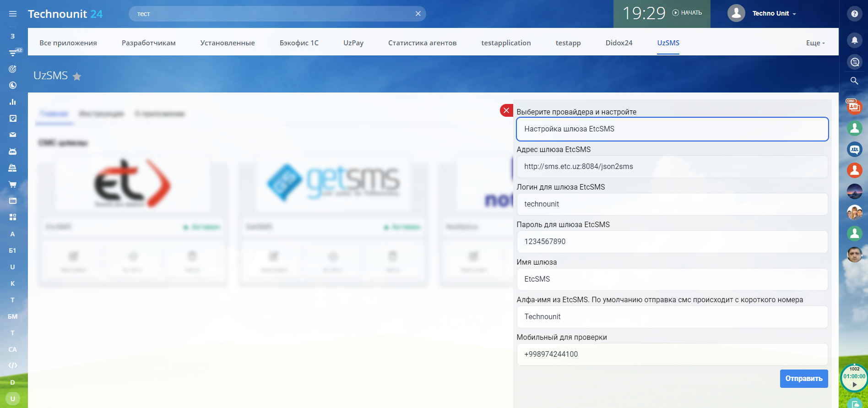Expand the Techno Unit user menu
Viewport: 868px width, 408px height.
774,14
